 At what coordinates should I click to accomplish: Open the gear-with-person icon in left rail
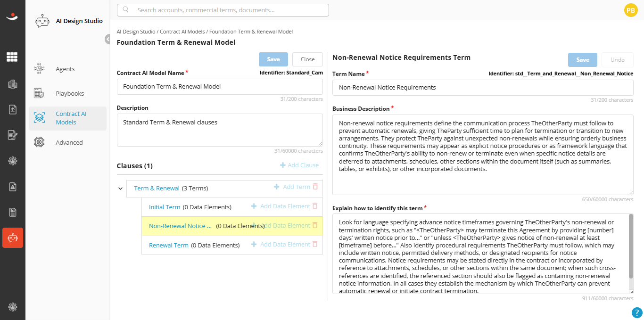pos(12,161)
